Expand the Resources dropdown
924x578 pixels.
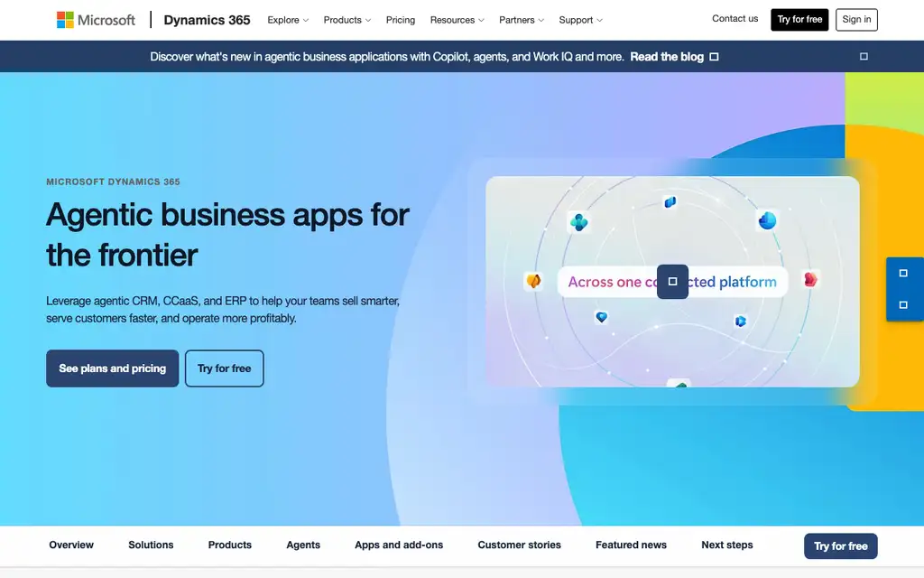click(x=457, y=20)
